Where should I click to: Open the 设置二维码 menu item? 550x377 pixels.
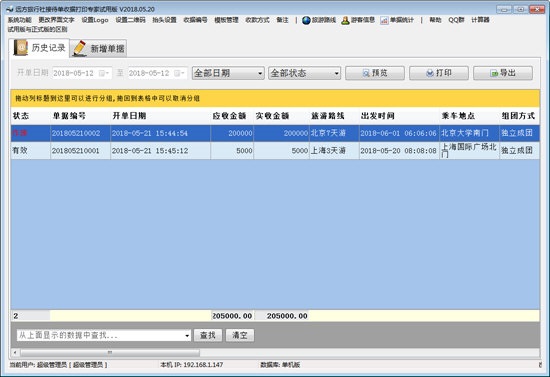130,20
